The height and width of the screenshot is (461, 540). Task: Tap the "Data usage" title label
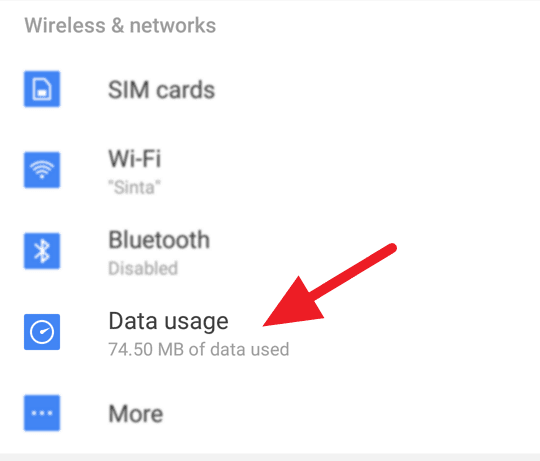coord(168,322)
